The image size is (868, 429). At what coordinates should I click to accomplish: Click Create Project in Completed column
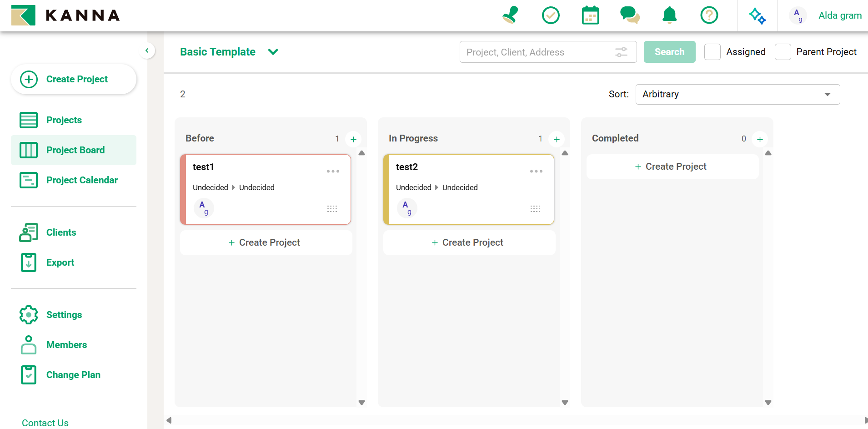[x=672, y=167]
